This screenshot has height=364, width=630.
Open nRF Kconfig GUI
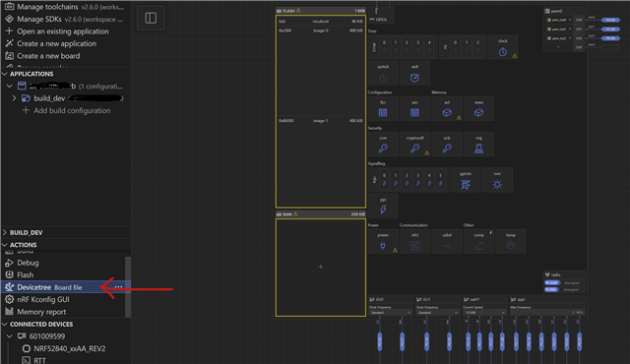tap(37, 299)
